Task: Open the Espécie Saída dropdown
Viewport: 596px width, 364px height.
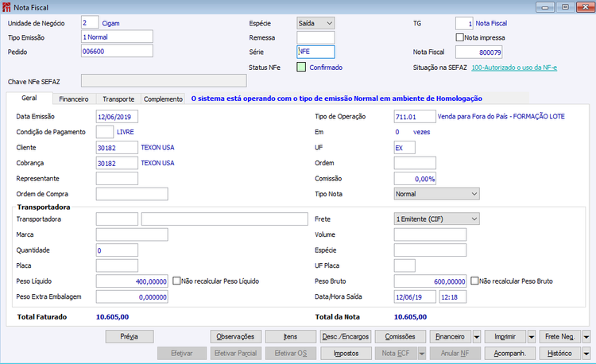Action: pyautogui.click(x=315, y=23)
